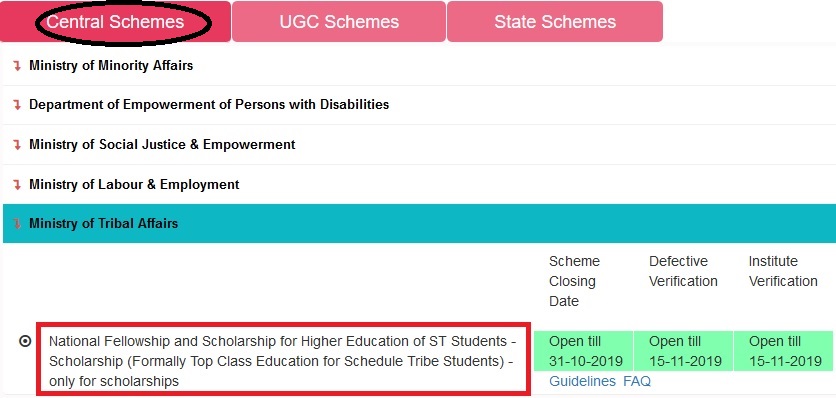Click arrow icon beside Ministry of Minority Affairs
The height and width of the screenshot is (398, 836).
pyautogui.click(x=17, y=66)
